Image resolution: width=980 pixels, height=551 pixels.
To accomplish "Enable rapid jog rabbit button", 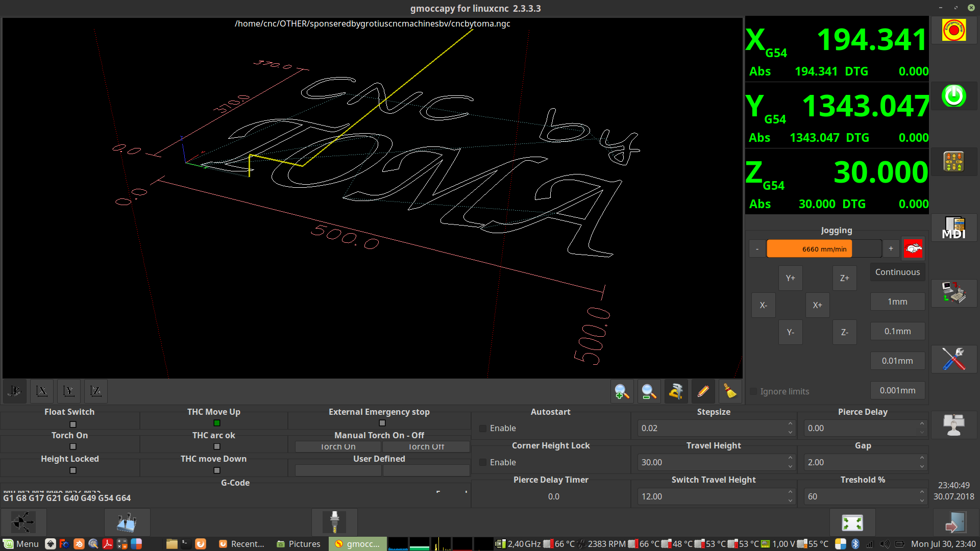I will point(913,249).
